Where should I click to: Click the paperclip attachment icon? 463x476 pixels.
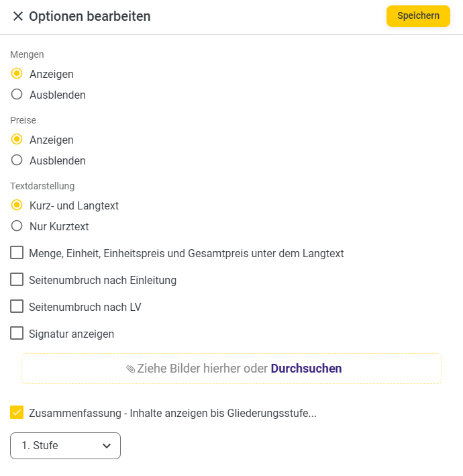[x=130, y=369]
